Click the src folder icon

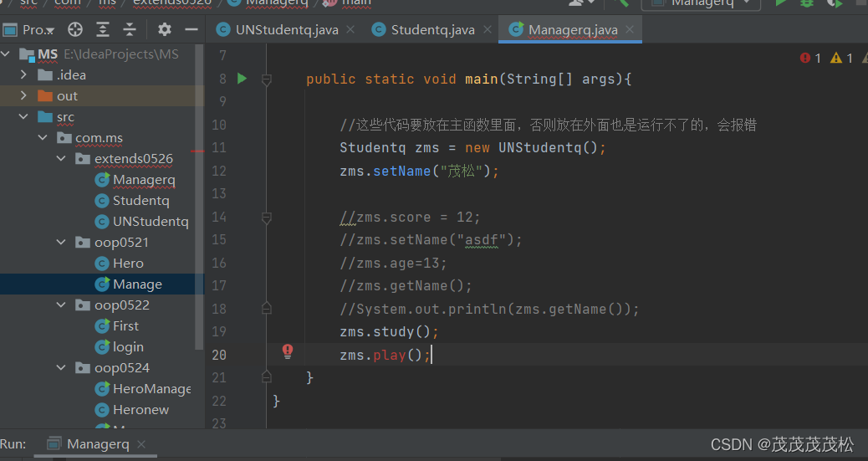click(45, 117)
